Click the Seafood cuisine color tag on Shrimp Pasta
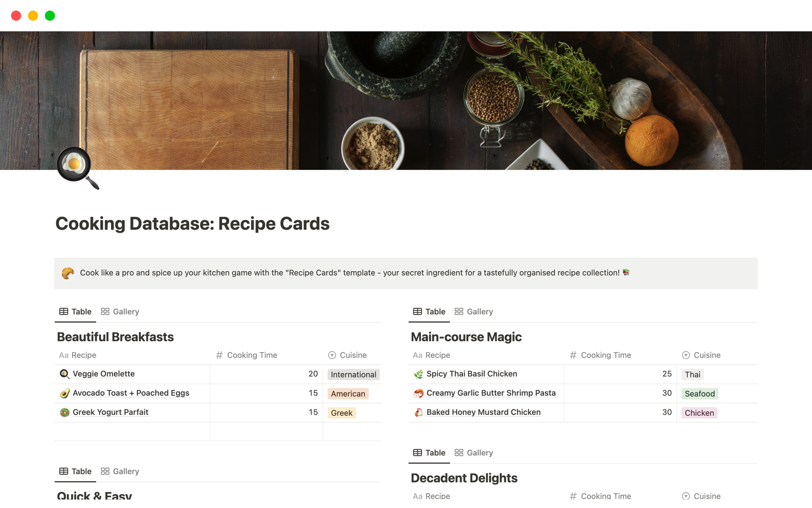 pyautogui.click(x=699, y=393)
